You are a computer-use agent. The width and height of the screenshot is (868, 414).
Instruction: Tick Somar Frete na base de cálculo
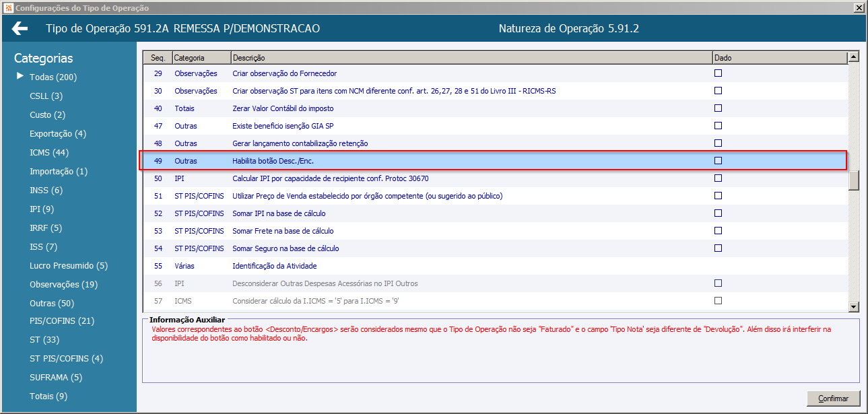[718, 230]
